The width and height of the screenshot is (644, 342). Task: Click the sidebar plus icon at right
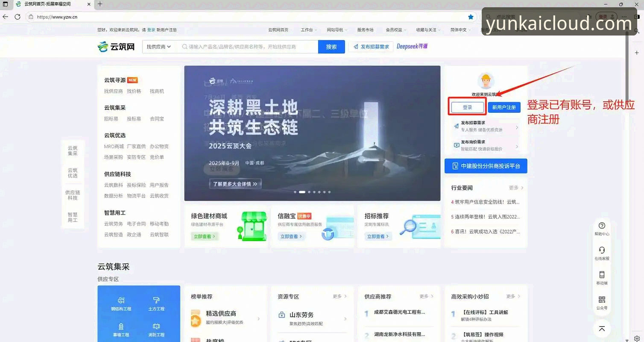(x=637, y=52)
